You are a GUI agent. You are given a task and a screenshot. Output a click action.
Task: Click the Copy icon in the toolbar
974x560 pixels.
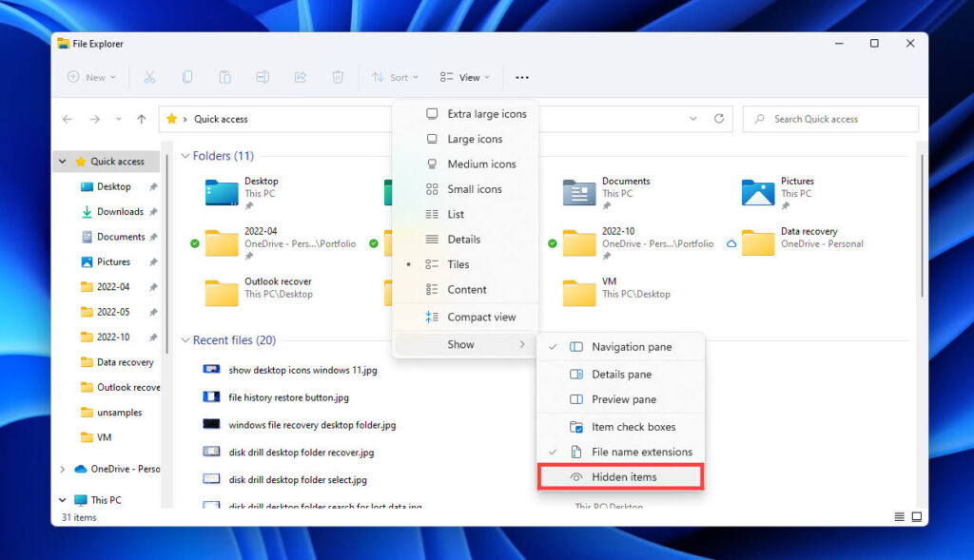[187, 77]
